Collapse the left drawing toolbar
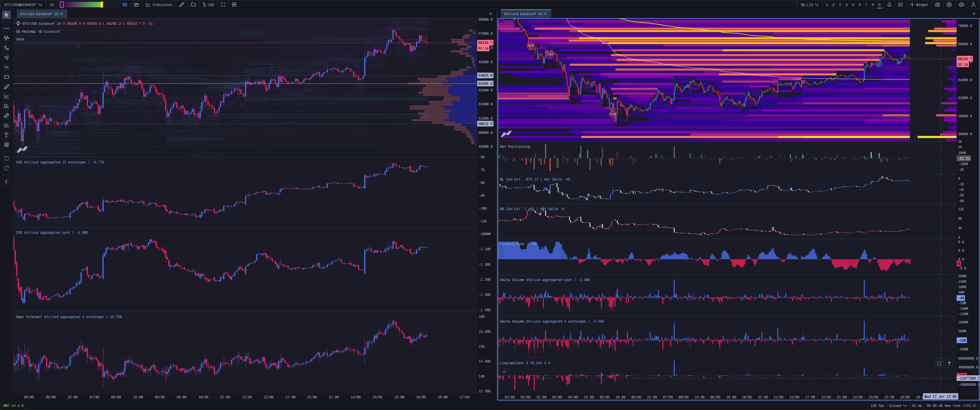This screenshot has width=980, height=410. 7,182
